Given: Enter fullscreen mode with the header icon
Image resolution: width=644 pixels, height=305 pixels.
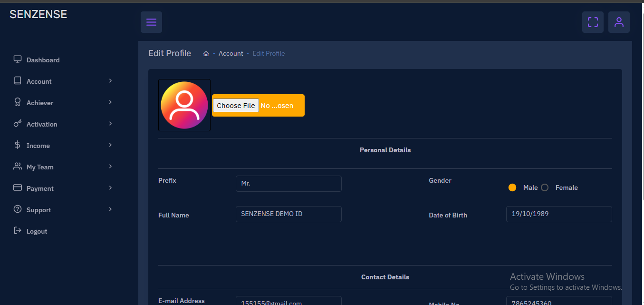Looking at the screenshot, I should point(593,22).
